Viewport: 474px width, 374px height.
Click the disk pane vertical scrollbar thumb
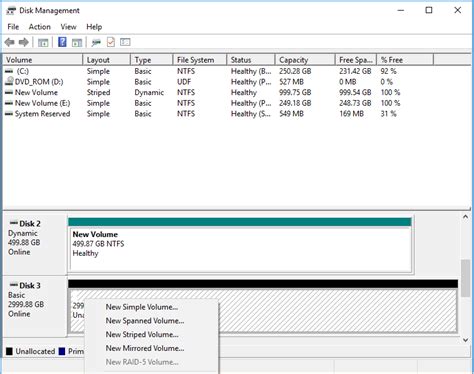point(465,278)
